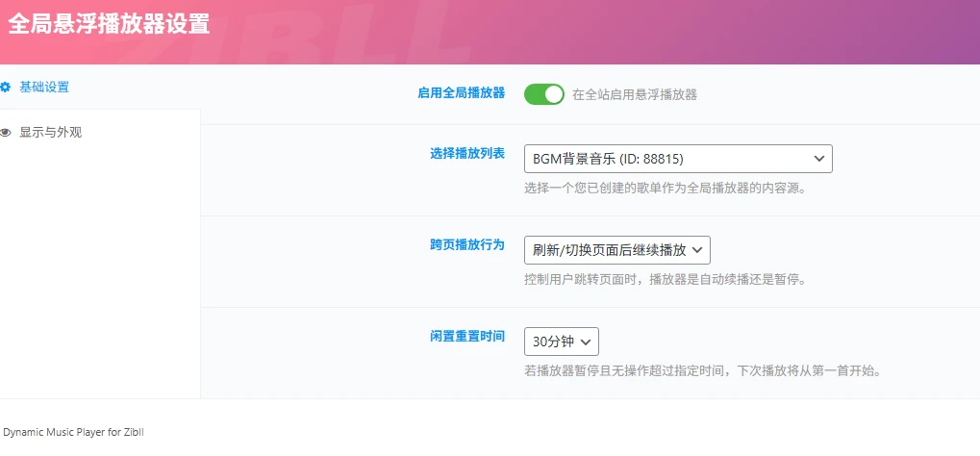Switch to the 显示与外观 tab
980x456 pixels.
pyautogui.click(x=50, y=133)
